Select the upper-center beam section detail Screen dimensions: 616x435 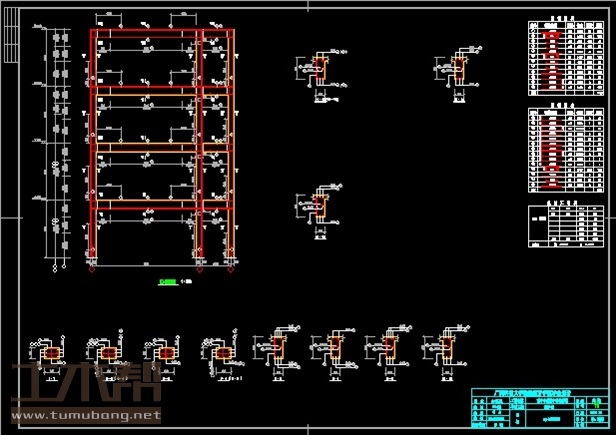click(x=319, y=75)
